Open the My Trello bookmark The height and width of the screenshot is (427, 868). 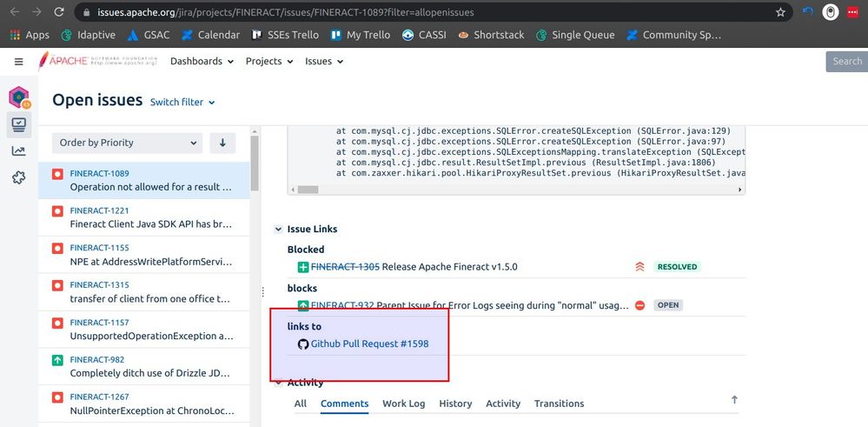pos(361,35)
